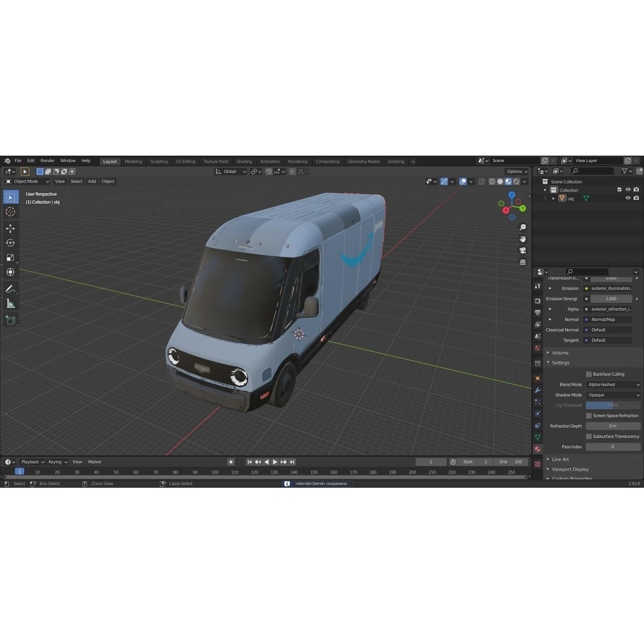Open the Object properties tab

(538, 378)
